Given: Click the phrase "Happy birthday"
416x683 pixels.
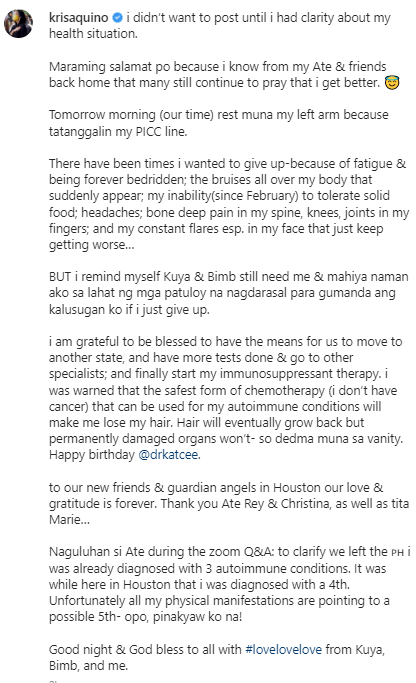Looking at the screenshot, I should (92, 455).
